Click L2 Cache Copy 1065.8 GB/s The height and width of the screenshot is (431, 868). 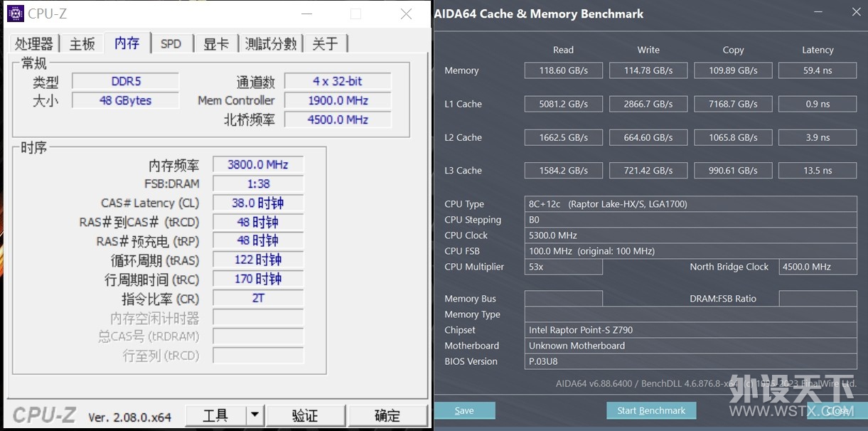tap(733, 137)
